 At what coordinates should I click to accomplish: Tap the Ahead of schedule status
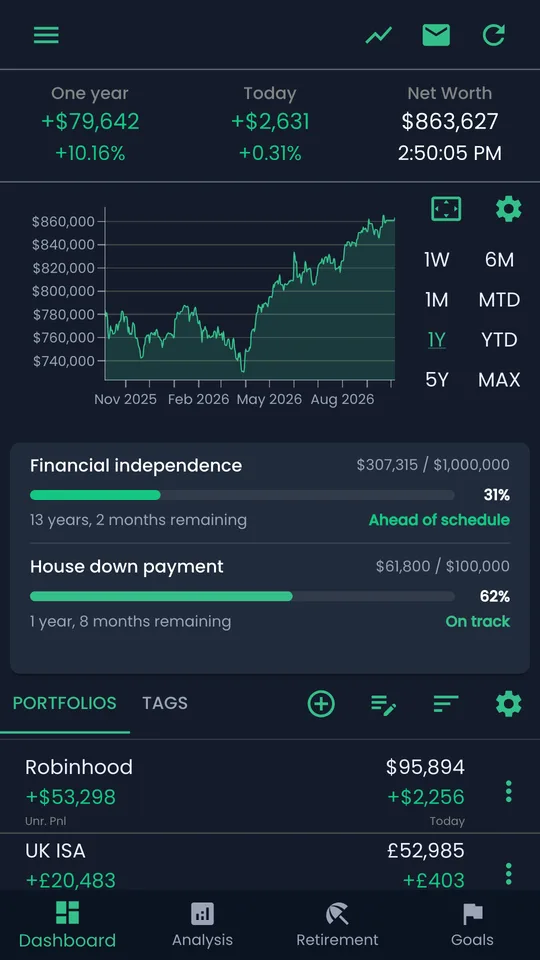439,520
